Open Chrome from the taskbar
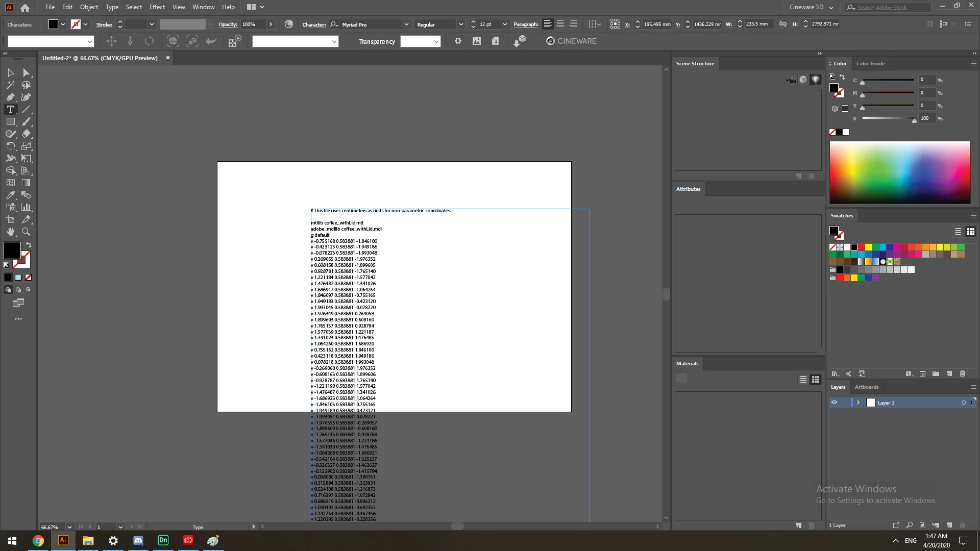 tap(38, 541)
